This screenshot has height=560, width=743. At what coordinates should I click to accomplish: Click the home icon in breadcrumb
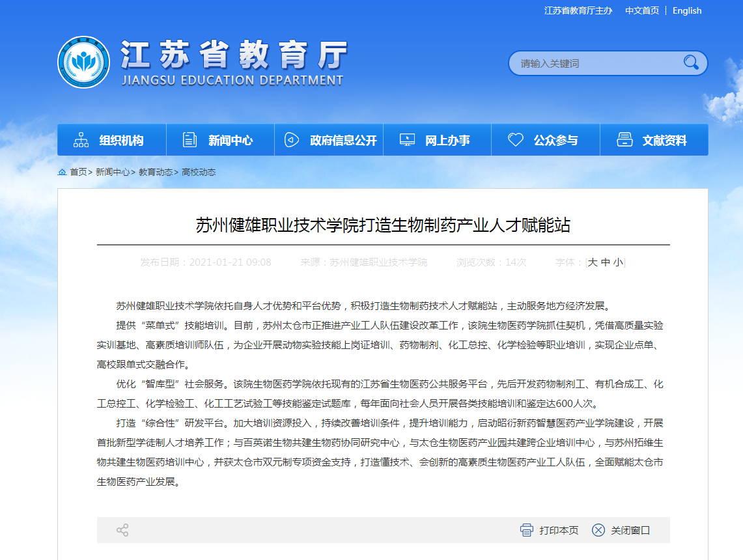[62, 173]
